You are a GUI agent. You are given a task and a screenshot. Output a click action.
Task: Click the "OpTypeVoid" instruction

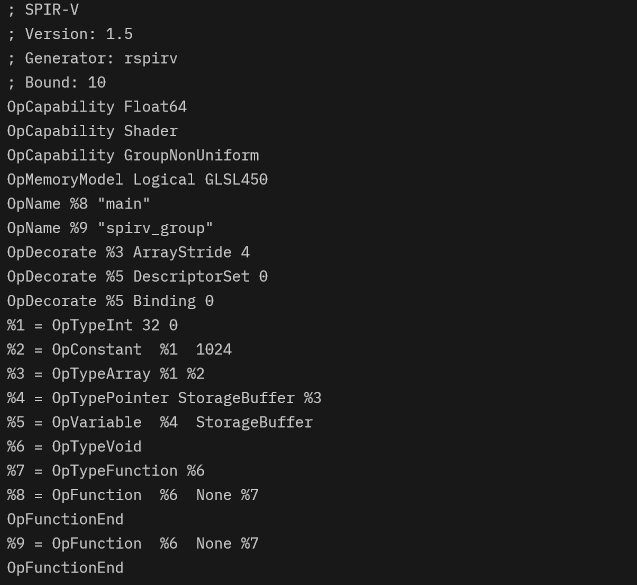tap(97, 446)
